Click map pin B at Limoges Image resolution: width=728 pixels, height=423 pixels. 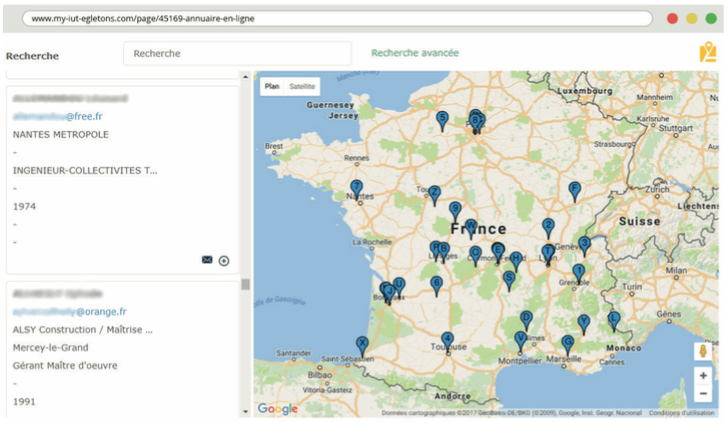point(444,251)
